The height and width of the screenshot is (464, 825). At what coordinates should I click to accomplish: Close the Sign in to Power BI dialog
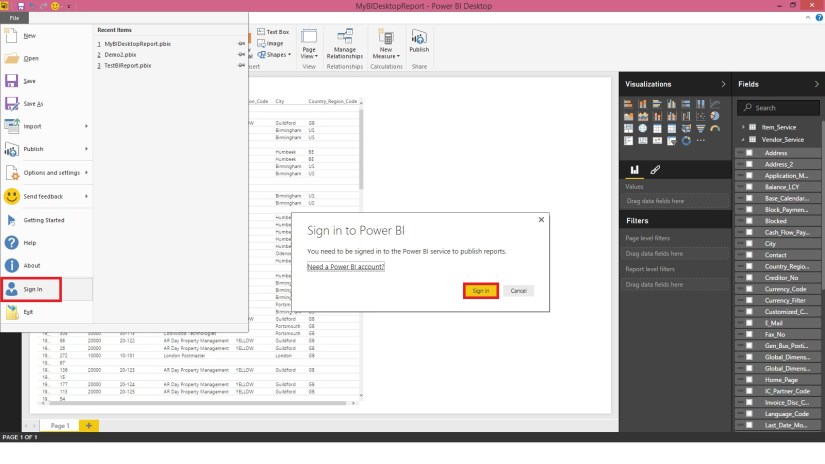pyautogui.click(x=541, y=219)
